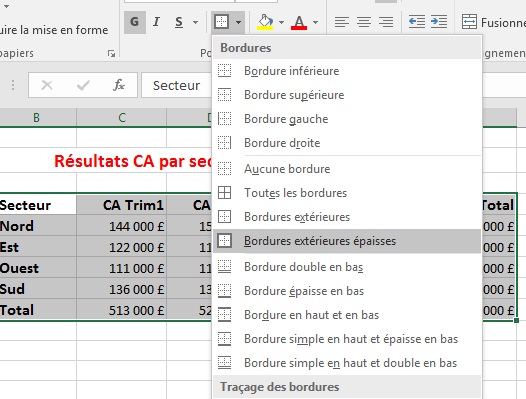Click the insert function fx icon

(118, 85)
